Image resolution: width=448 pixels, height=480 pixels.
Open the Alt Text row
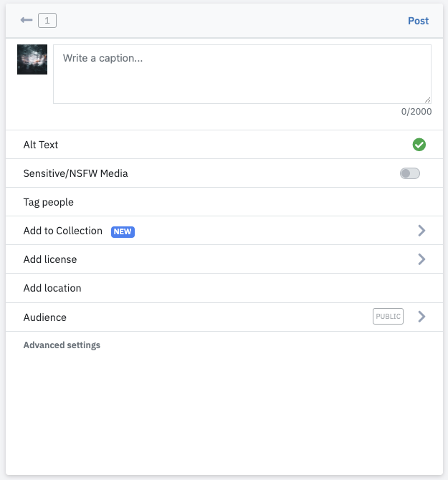[x=224, y=145]
